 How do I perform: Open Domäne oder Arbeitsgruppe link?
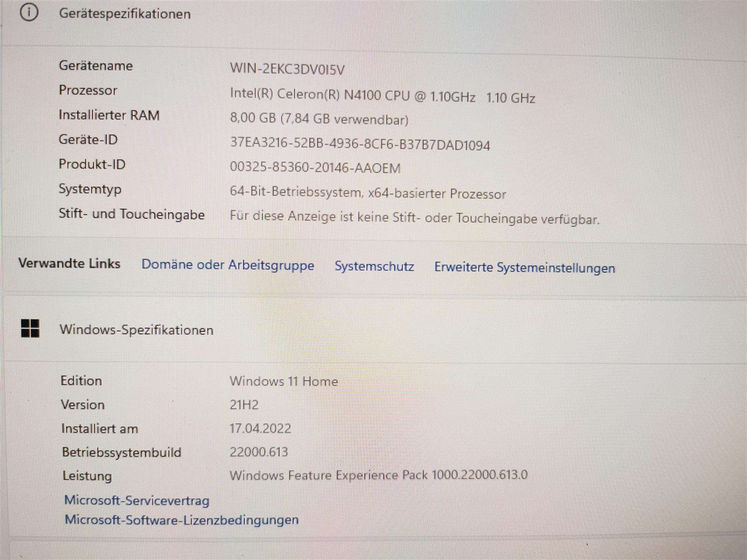(x=228, y=265)
